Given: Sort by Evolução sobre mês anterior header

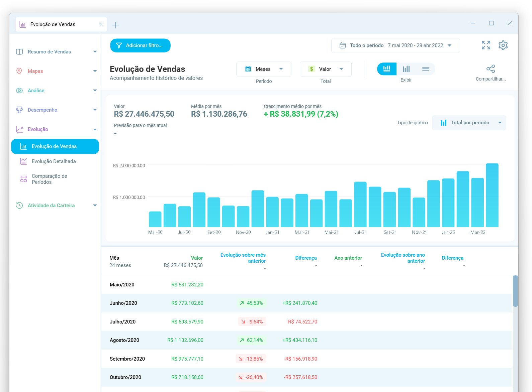Looking at the screenshot, I should (243, 258).
